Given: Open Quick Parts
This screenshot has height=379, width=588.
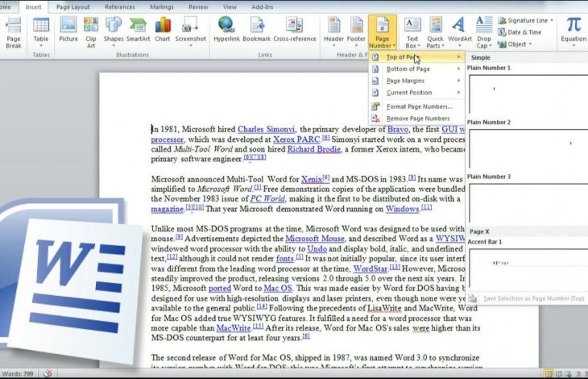Looking at the screenshot, I should 435,33.
